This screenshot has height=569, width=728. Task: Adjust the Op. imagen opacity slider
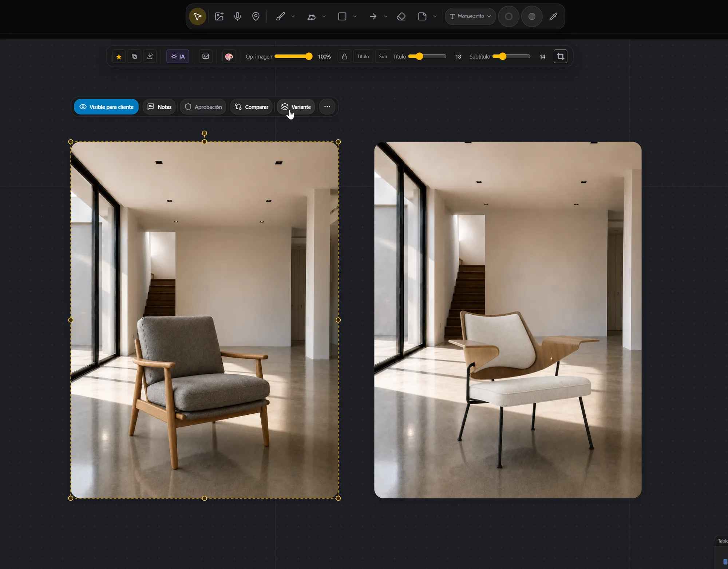pos(293,56)
